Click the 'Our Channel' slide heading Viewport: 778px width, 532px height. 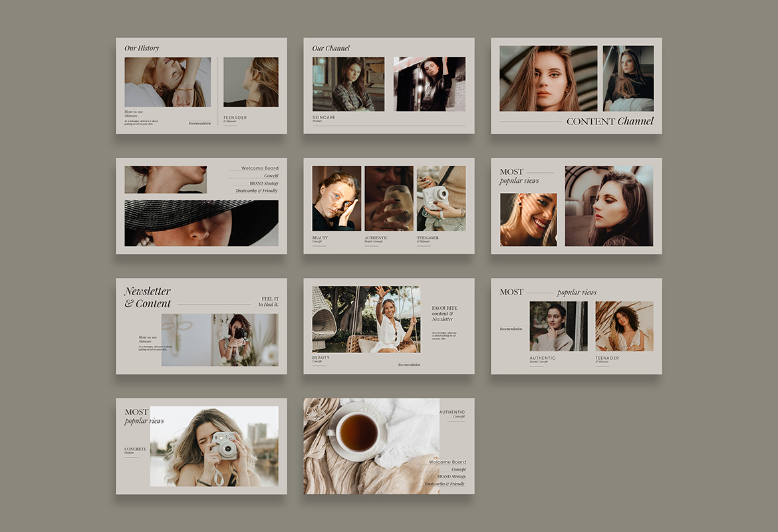[330, 48]
